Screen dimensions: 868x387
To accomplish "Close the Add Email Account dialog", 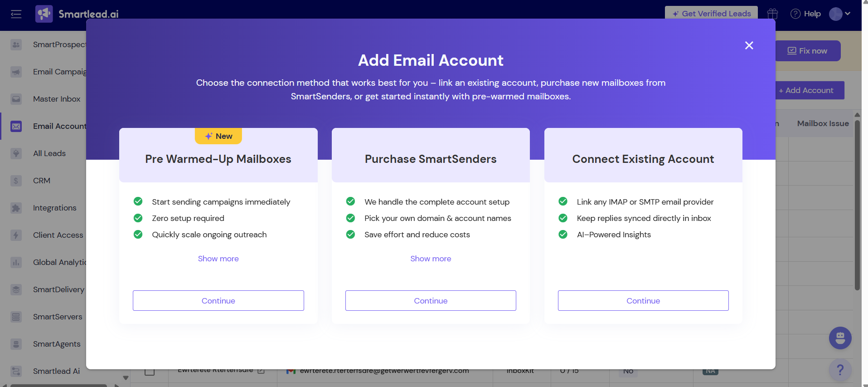I will click(x=749, y=45).
